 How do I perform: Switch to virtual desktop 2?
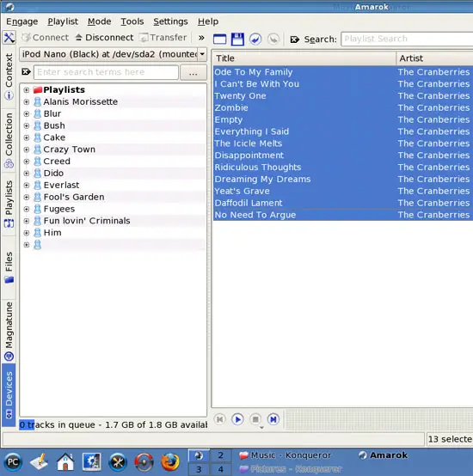[x=220, y=455]
